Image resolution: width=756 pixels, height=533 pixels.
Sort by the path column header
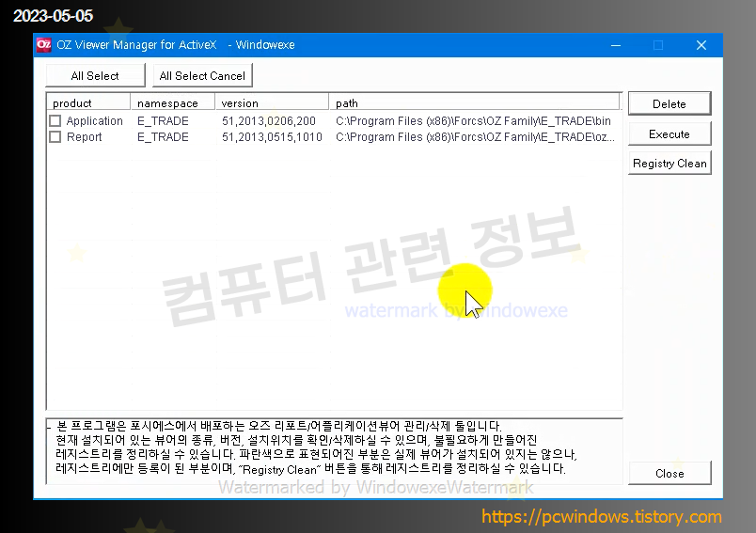coord(475,103)
